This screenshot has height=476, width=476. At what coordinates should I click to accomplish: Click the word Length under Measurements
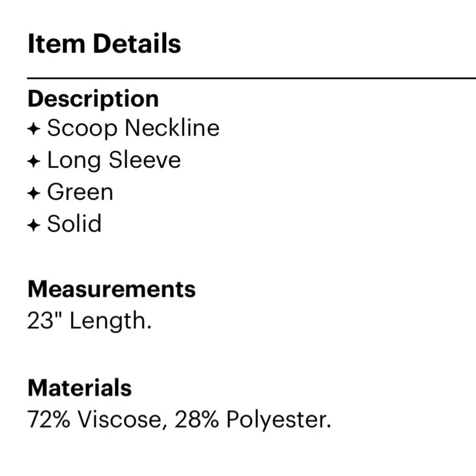(110, 321)
